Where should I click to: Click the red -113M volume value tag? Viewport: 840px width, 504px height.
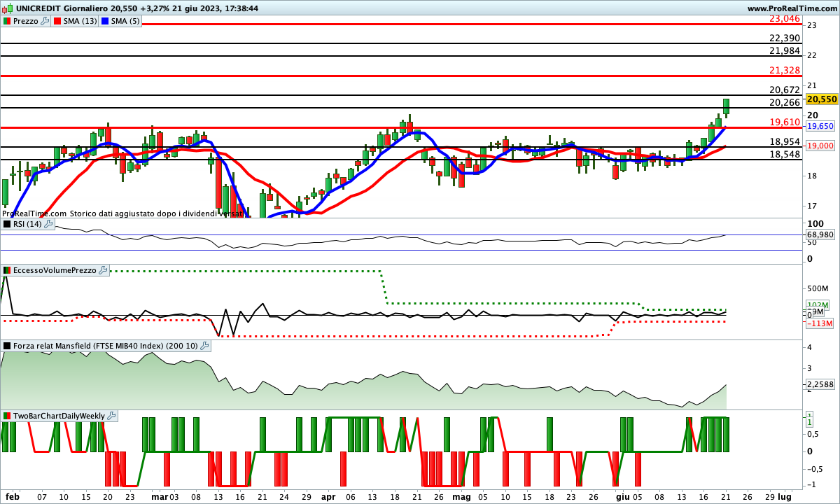pos(819,323)
